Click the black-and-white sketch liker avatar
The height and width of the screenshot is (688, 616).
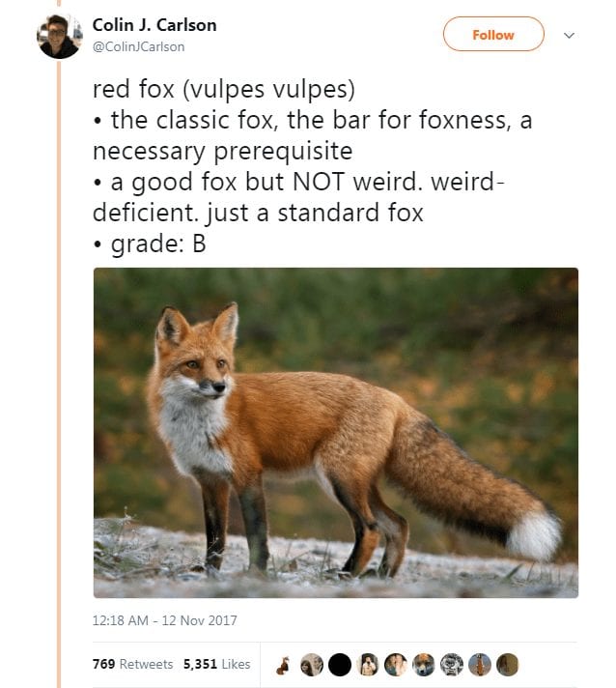click(x=452, y=665)
